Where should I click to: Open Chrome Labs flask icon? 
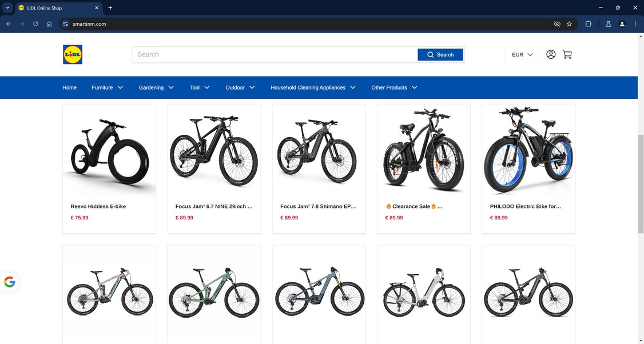click(x=609, y=24)
